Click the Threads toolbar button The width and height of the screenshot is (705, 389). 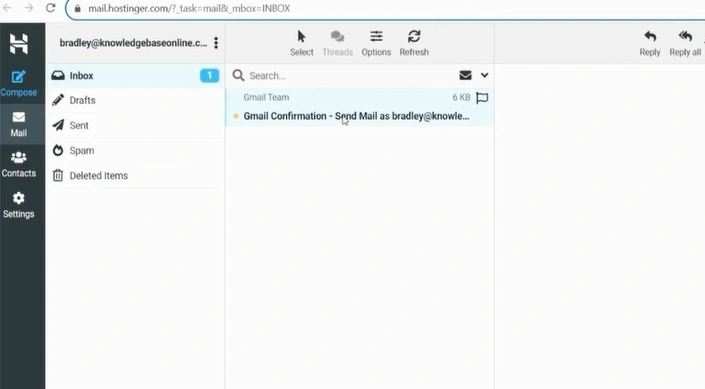pyautogui.click(x=337, y=43)
